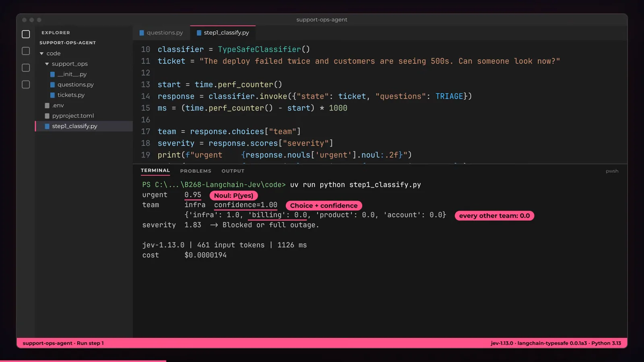The height and width of the screenshot is (362, 644).
Task: Open pyproject.toml in the explorer
Action: 73,116
